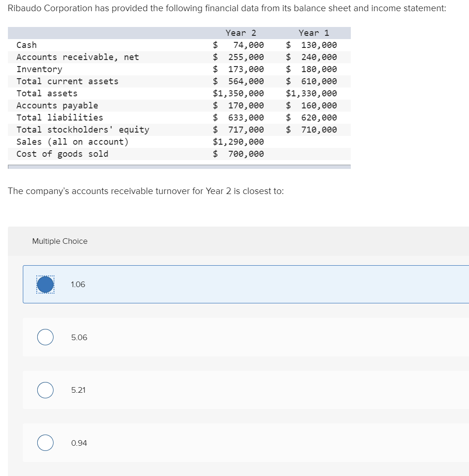Select the 5.06 answer radio button
The image size is (469, 476).
click(x=45, y=337)
